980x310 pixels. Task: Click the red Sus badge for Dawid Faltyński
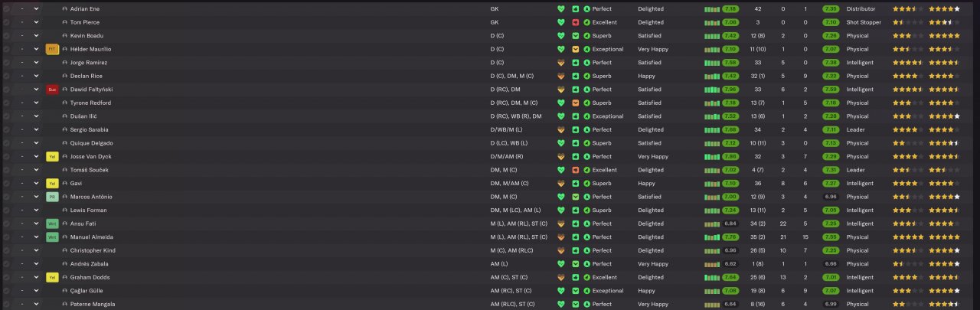coord(52,90)
